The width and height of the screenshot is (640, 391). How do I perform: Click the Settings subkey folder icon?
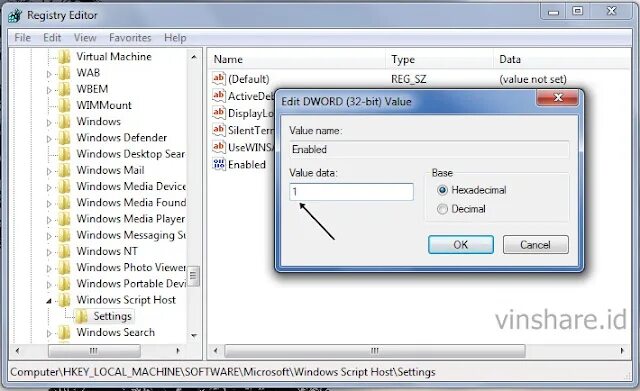[x=81, y=316]
